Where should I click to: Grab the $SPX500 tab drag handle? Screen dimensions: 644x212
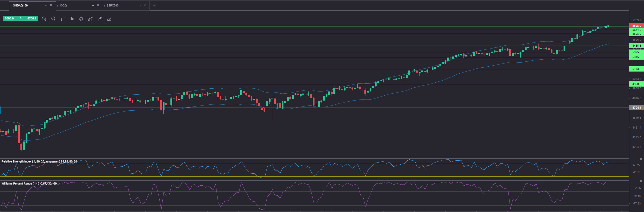[x=104, y=5]
